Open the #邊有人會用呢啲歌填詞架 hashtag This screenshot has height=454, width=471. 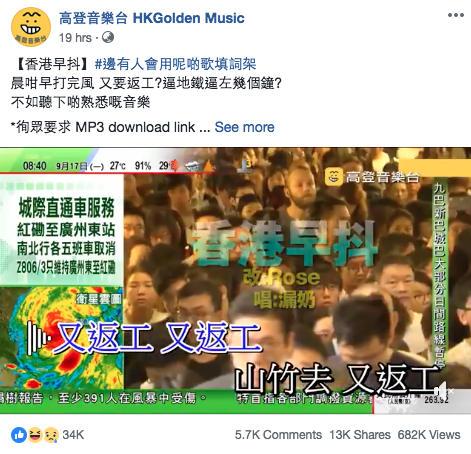(x=175, y=64)
